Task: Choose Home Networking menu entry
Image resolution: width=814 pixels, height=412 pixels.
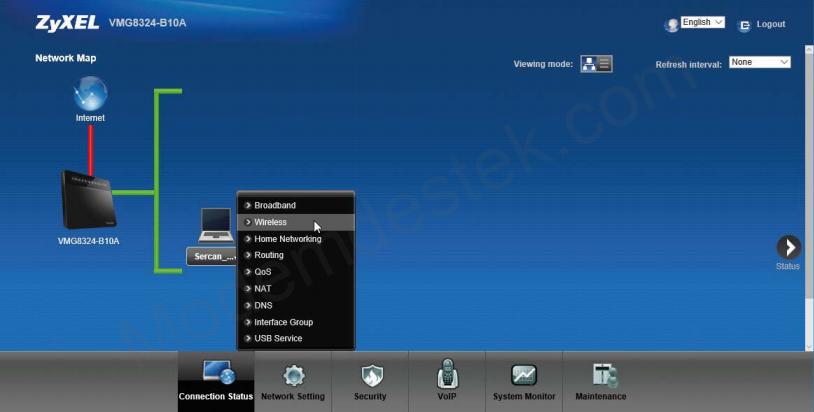Action: (x=288, y=239)
